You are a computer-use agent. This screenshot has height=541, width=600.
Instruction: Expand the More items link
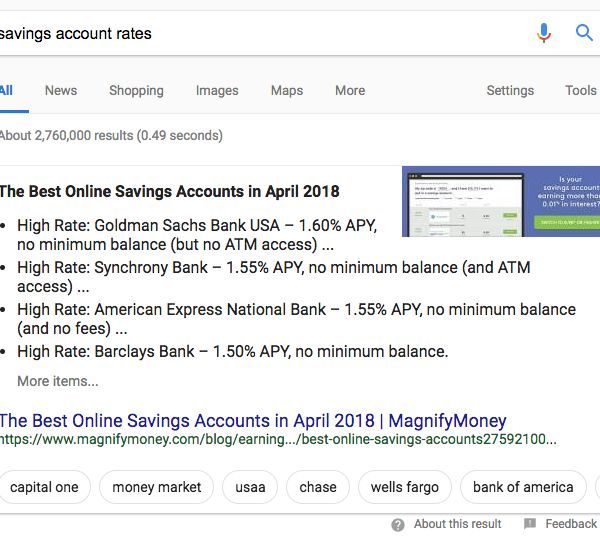(58, 381)
